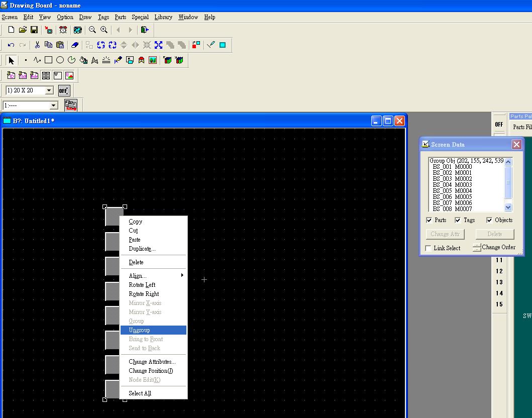Viewport: 532px width, 418px height.
Task: Click the Save floppy disk icon
Action: (34, 30)
